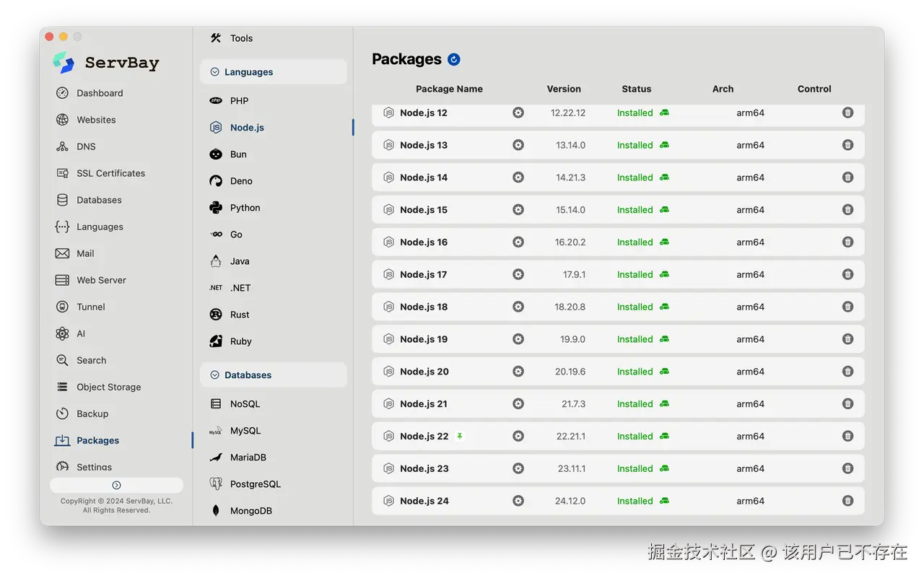The image size is (924, 578).
Task: Click the arm64 value for Node.js 23
Action: click(x=750, y=468)
